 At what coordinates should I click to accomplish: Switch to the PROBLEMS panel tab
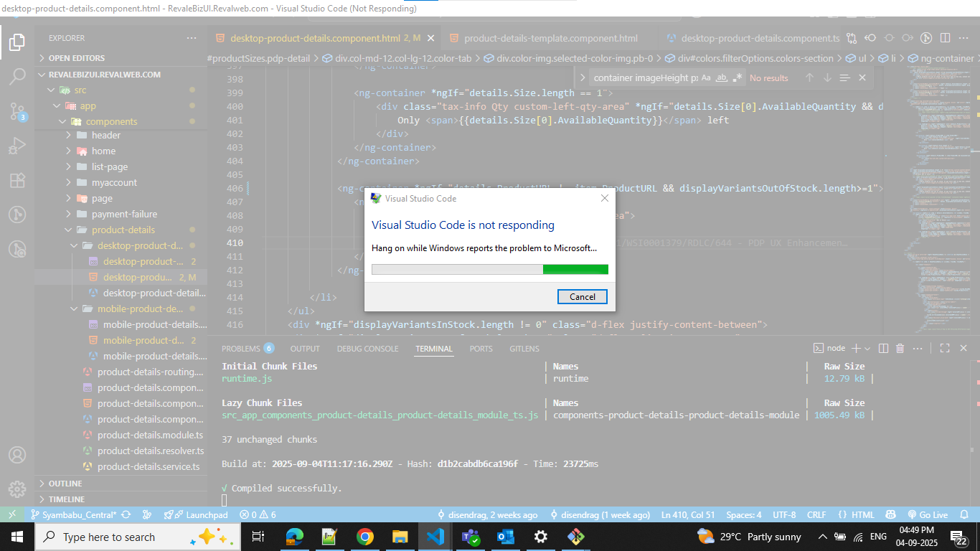point(240,349)
